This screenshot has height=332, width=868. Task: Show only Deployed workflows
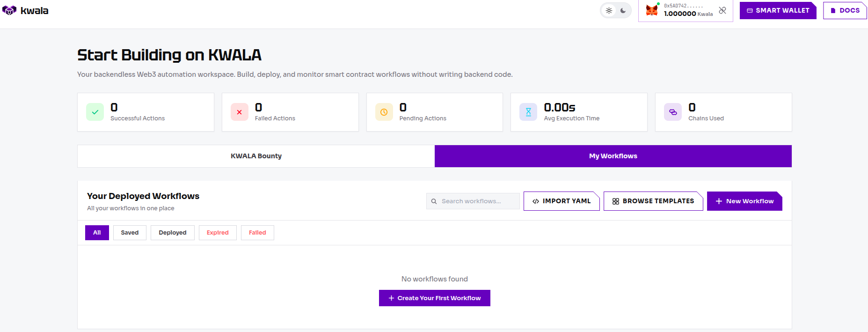click(173, 233)
